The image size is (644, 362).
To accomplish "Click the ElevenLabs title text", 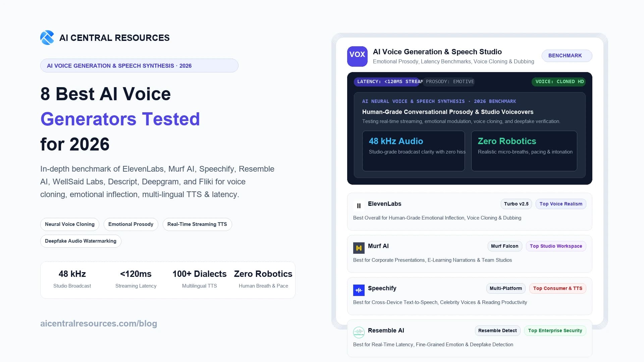I will (384, 204).
